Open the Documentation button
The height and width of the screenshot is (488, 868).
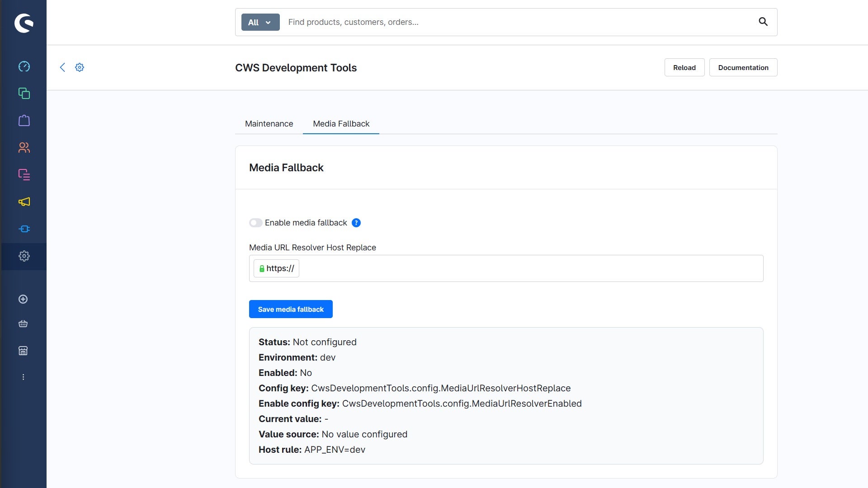pos(743,67)
